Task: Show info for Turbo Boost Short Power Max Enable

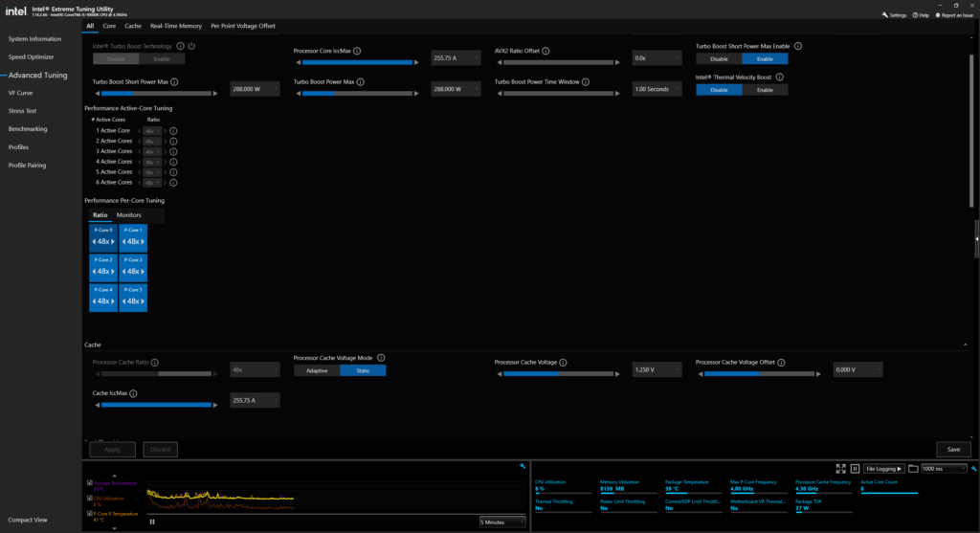Action: [x=798, y=46]
